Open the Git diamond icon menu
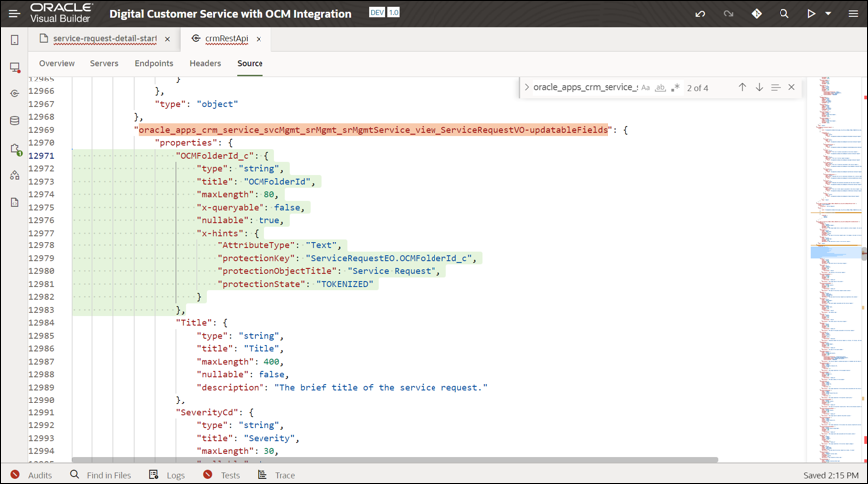The image size is (868, 484). coord(757,14)
